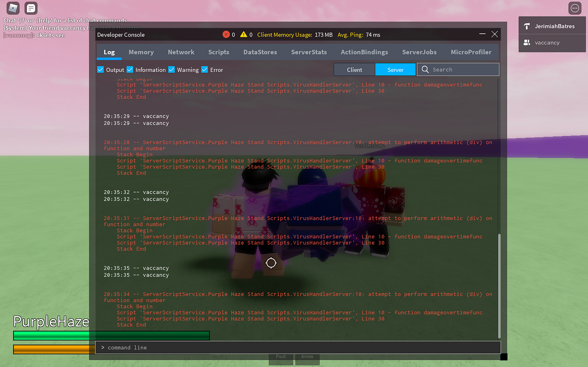Open the MicroProfiler tab
The image size is (588, 367).
coord(471,52)
